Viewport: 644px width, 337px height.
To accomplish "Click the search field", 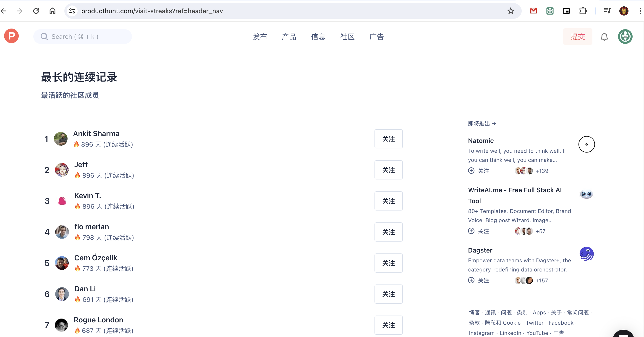I will 83,37.
